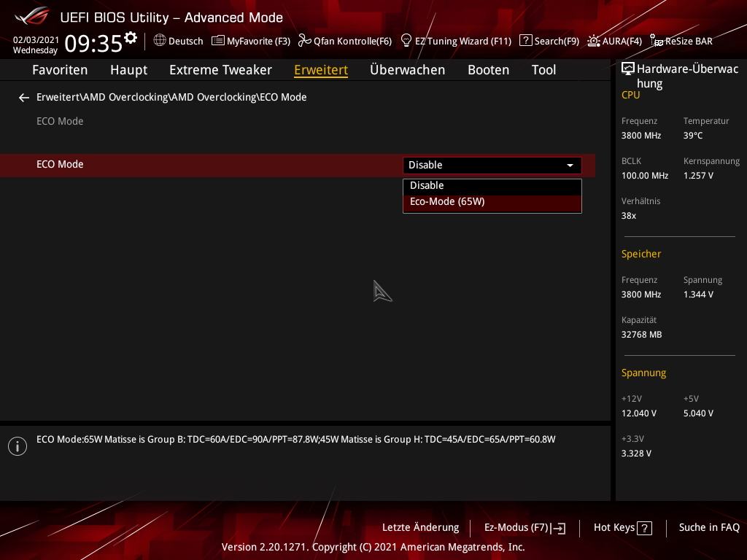Open the ECO Mode dropdown box
The width and height of the screenshot is (747, 560).
pyautogui.click(x=492, y=166)
